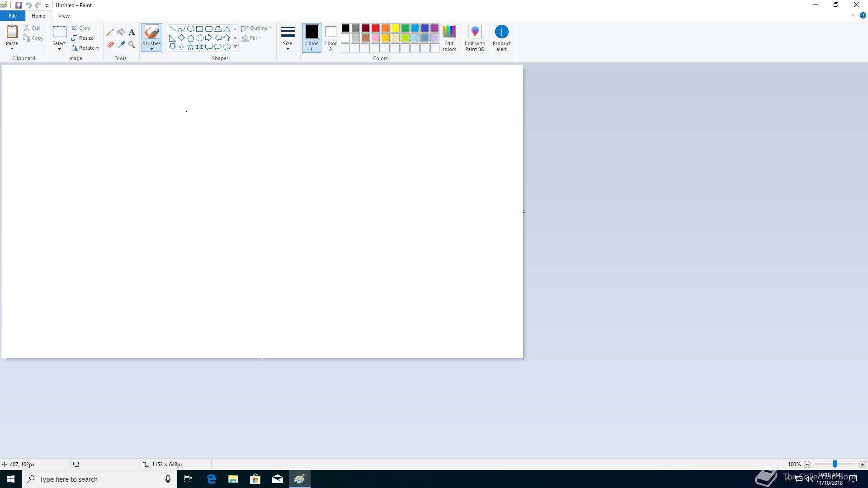Open the File menu

pyautogui.click(x=13, y=16)
